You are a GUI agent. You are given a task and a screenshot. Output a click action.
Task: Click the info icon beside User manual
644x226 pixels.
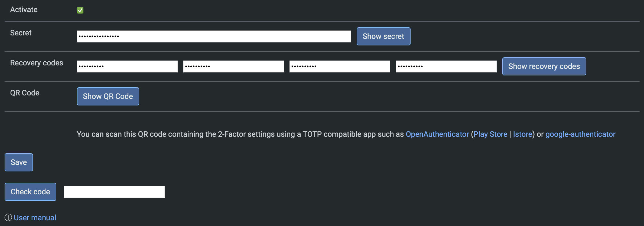8,217
